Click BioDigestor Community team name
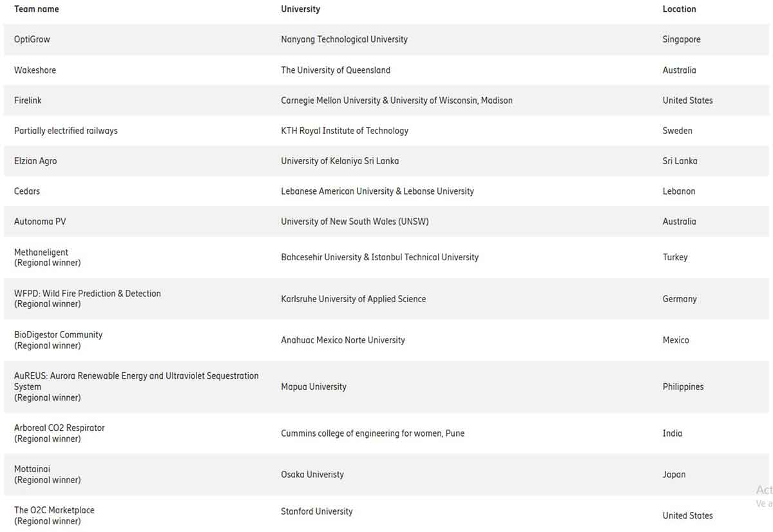The height and width of the screenshot is (532, 773). tap(58, 335)
